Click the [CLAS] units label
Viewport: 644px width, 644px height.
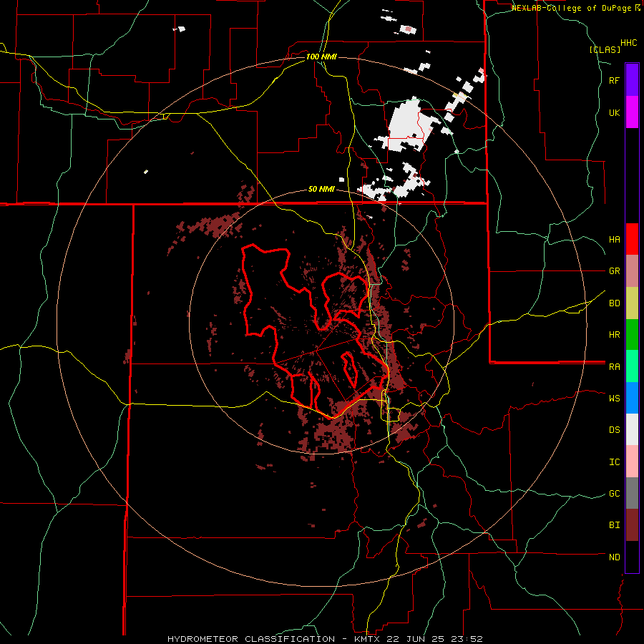click(x=605, y=49)
